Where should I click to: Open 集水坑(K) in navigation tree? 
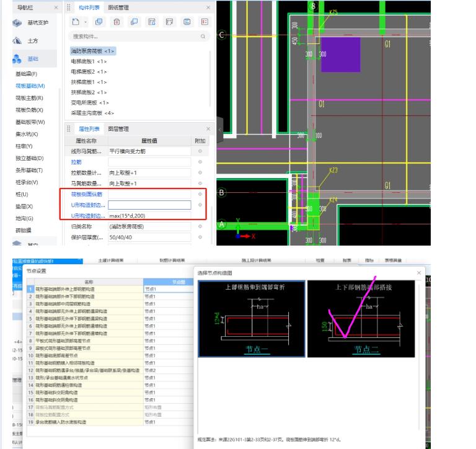click(x=27, y=135)
